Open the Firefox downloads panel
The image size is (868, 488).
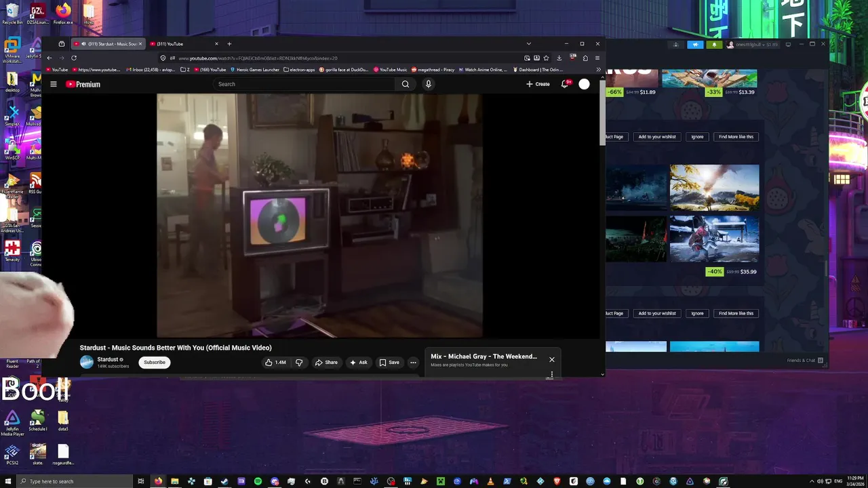[559, 58]
